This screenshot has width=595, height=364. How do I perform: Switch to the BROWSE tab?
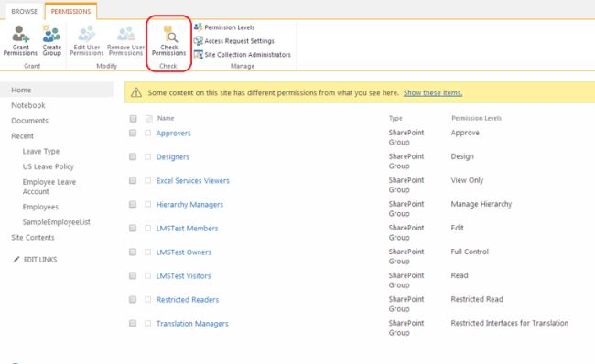(x=25, y=11)
